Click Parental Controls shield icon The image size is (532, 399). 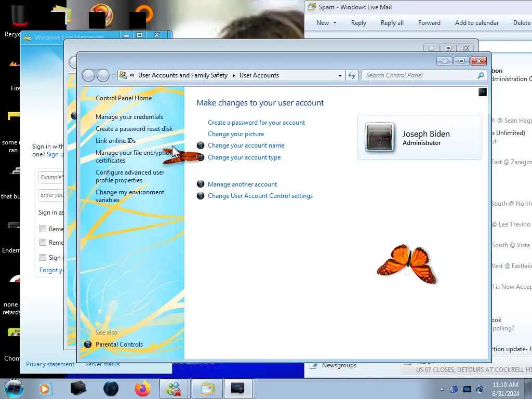[x=87, y=344]
